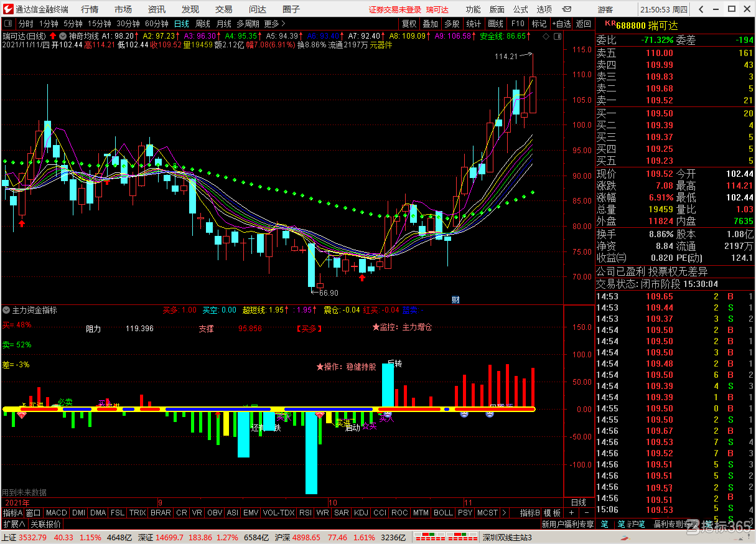Open the 交易 menu
The height and width of the screenshot is (544, 756).
[224, 9]
